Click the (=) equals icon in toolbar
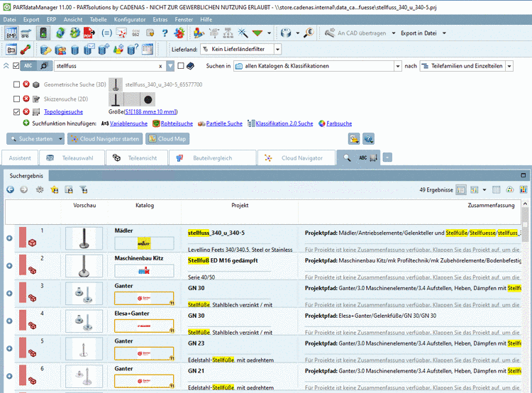 pyautogui.click(x=106, y=33)
